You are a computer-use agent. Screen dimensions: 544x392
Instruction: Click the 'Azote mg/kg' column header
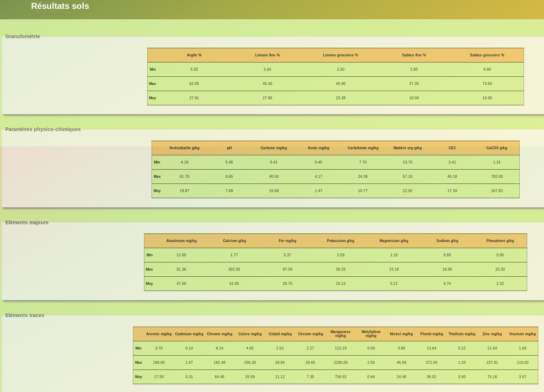tap(318, 148)
